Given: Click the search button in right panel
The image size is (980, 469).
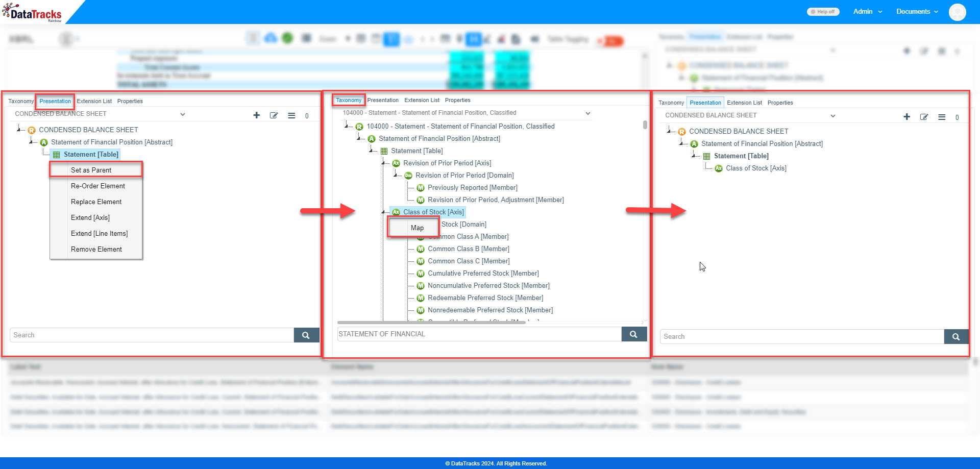Looking at the screenshot, I should pos(957,337).
